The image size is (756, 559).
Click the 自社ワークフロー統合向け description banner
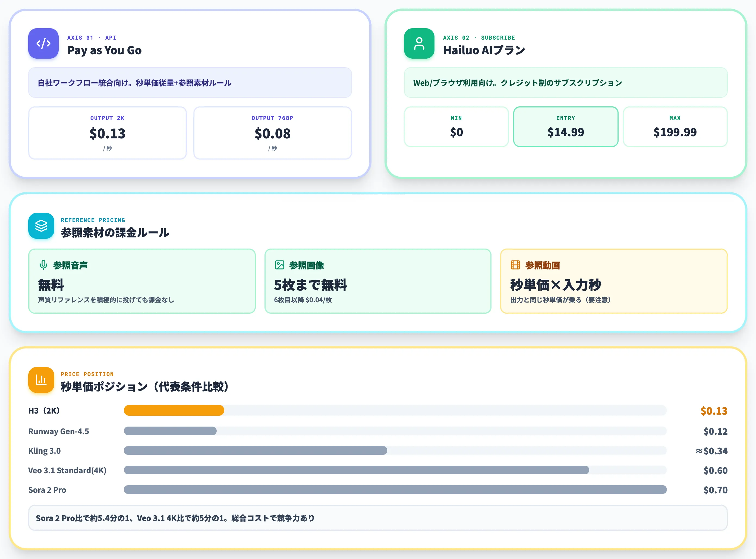[190, 82]
